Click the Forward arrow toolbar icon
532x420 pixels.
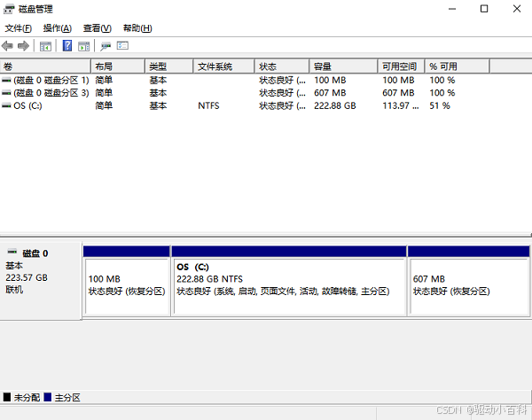click(23, 46)
